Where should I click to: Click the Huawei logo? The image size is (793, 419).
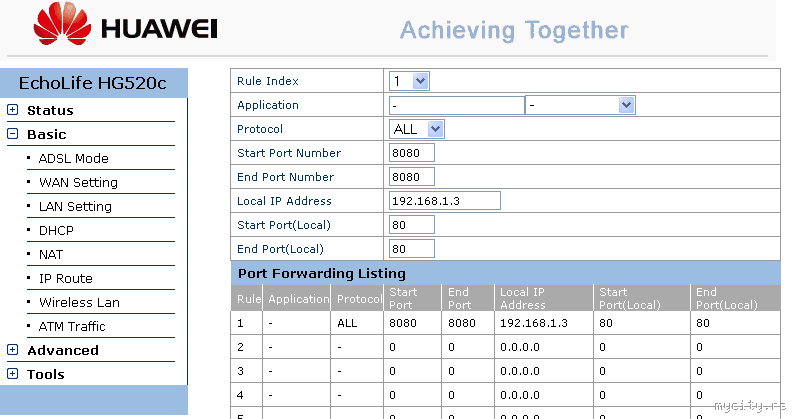coord(125,24)
